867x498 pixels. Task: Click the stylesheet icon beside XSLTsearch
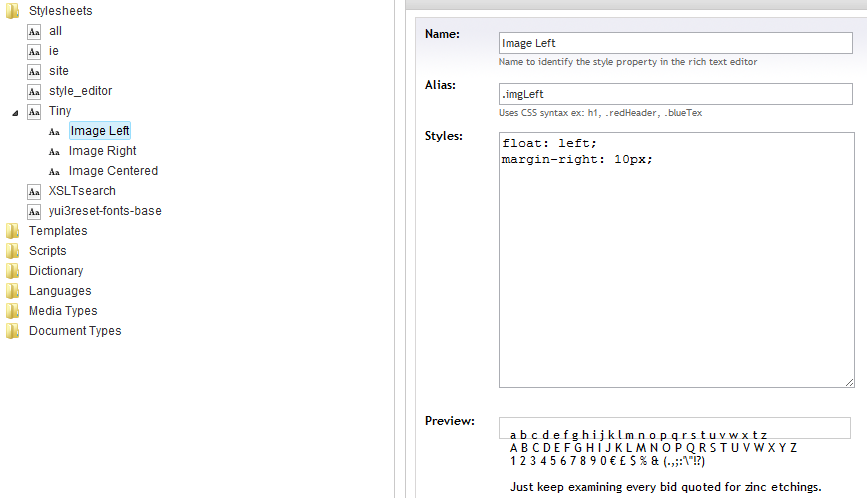coord(34,191)
